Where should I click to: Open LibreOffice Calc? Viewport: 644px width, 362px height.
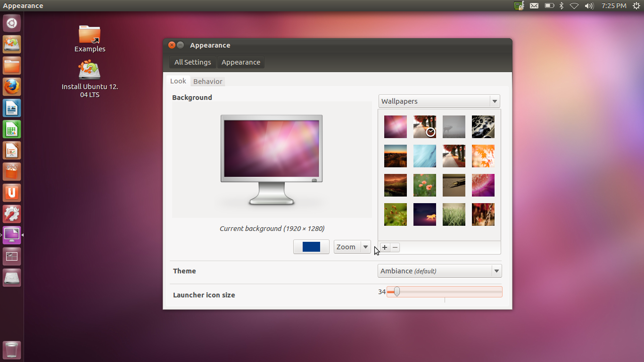click(12, 129)
